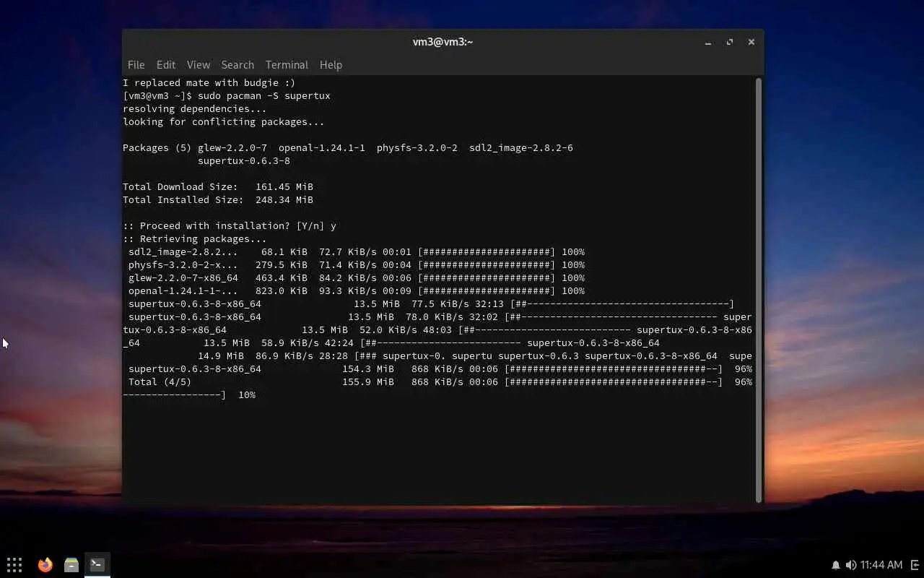This screenshot has height=578, width=924.
Task: Minimize the terminal window
Action: 708,42
